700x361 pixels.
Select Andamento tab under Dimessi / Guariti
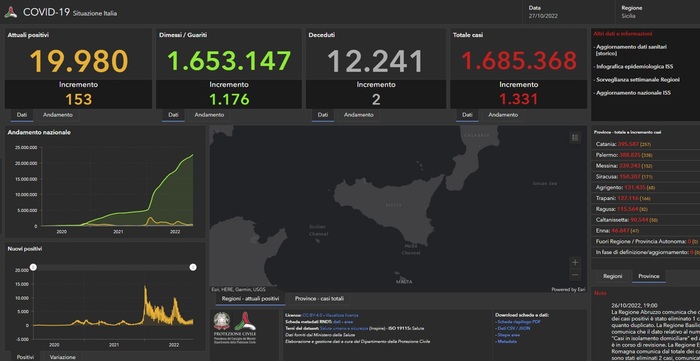[x=209, y=115]
